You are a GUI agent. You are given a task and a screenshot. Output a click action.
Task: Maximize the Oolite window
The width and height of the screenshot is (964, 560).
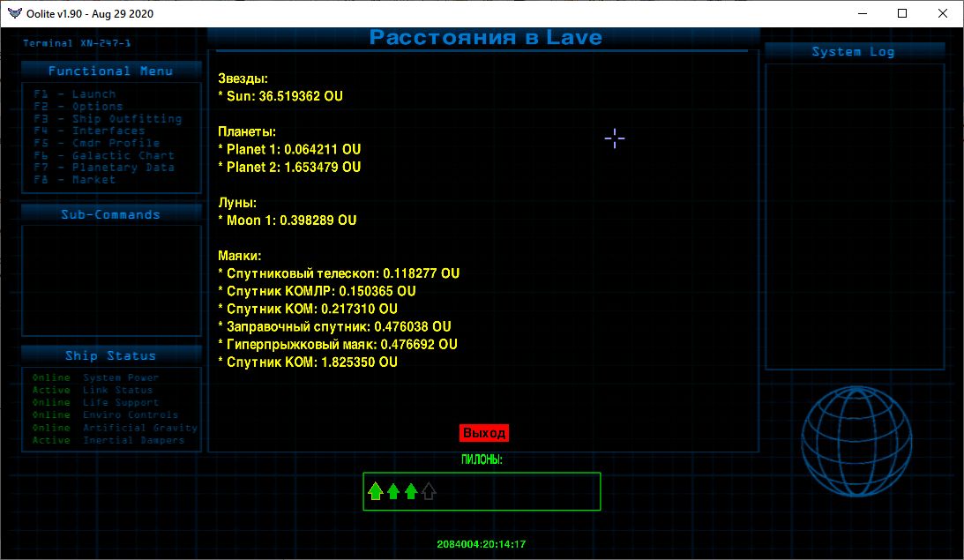pos(902,13)
